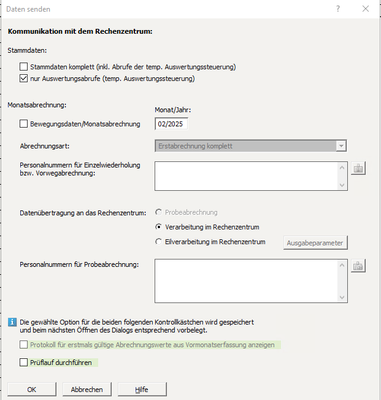
Task: Enable Prüflauf durchführen checkbox
Action: (23, 362)
